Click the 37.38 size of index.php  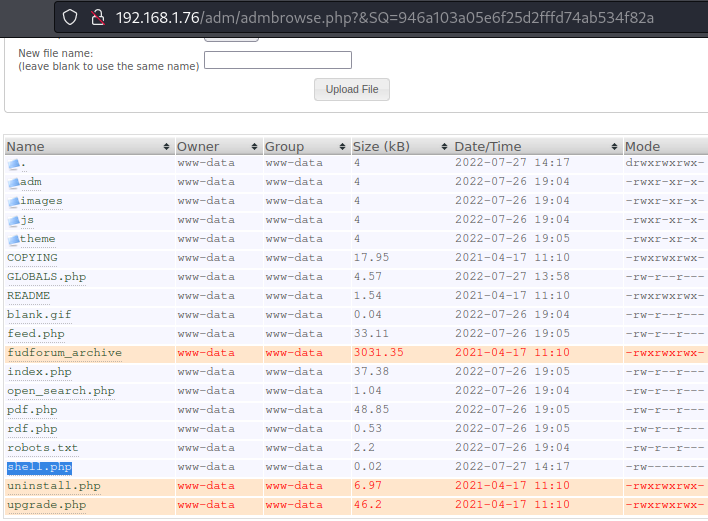(x=371, y=371)
